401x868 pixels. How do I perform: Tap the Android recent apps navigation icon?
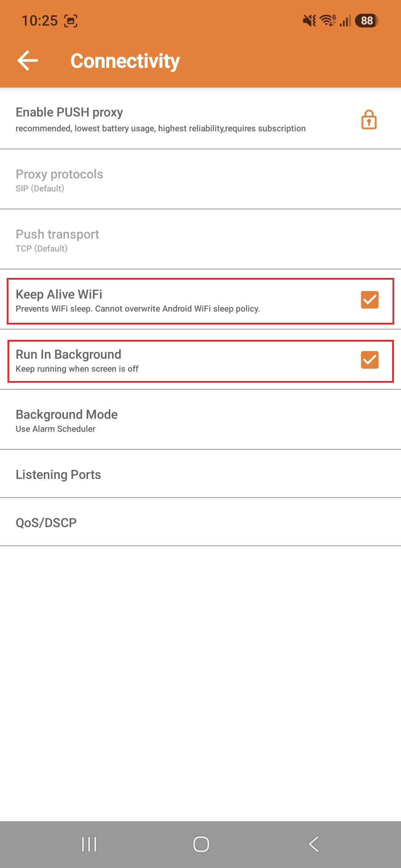(89, 844)
